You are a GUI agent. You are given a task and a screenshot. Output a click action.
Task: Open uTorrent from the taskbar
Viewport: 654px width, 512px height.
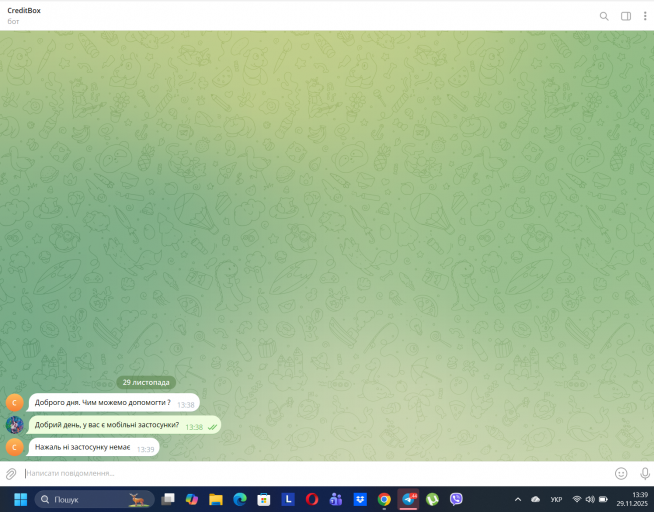click(x=432, y=499)
